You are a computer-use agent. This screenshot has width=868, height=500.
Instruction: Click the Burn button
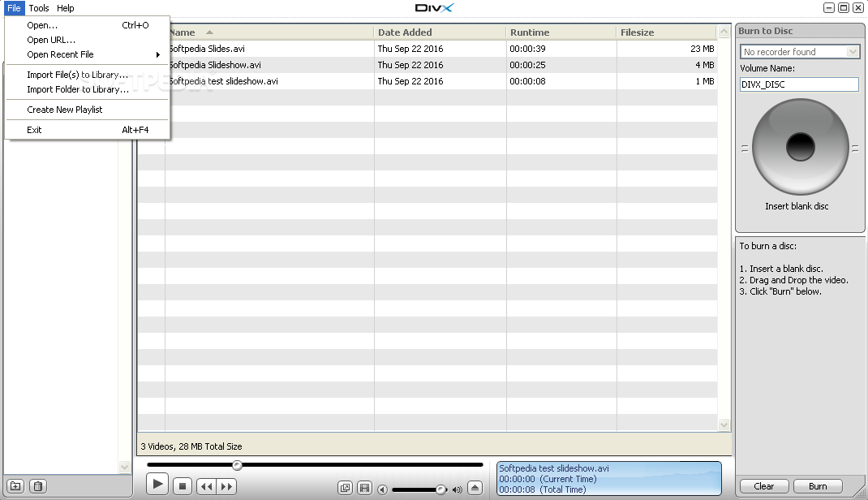pyautogui.click(x=818, y=486)
